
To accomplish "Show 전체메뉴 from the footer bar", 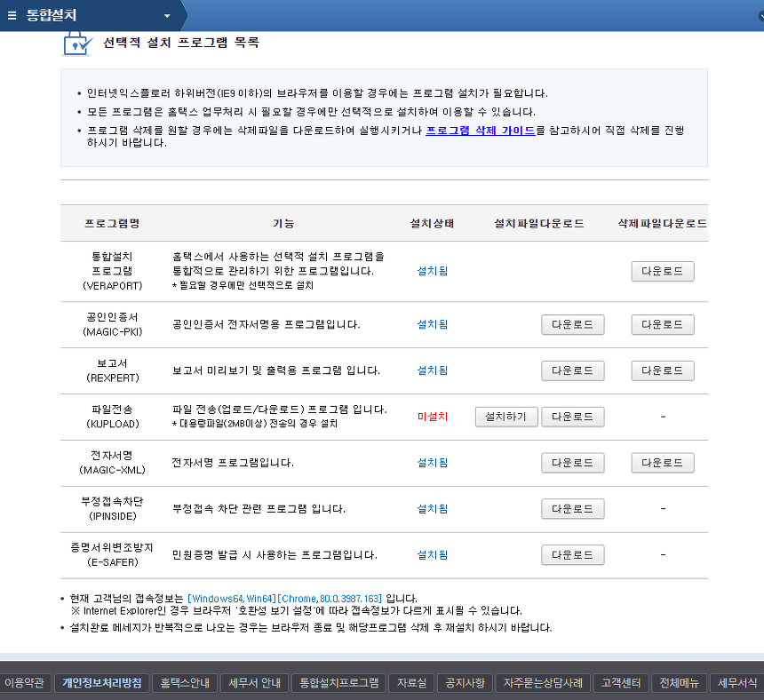I will tap(679, 683).
